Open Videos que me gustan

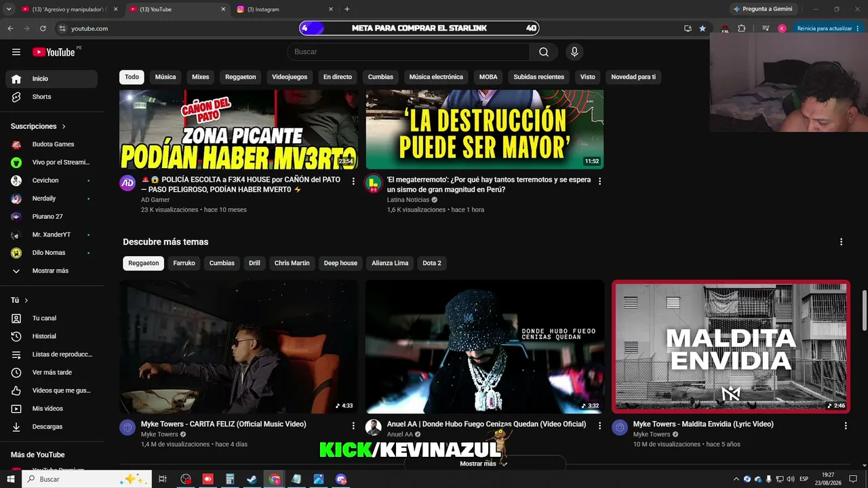52,390
